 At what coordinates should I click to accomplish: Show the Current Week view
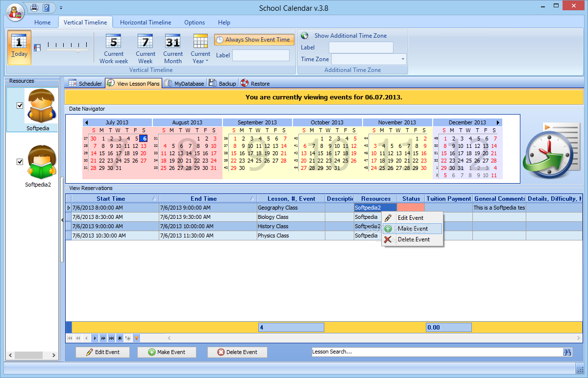(146, 49)
